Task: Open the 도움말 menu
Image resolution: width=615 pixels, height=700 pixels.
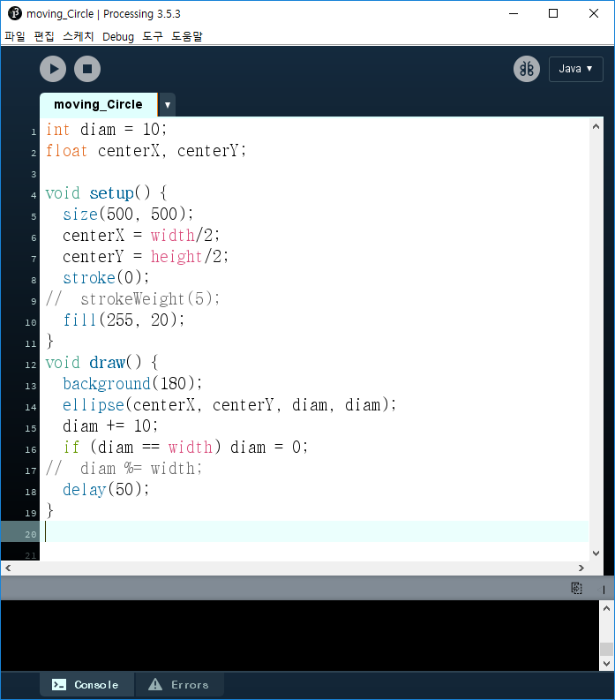Action: point(187,36)
